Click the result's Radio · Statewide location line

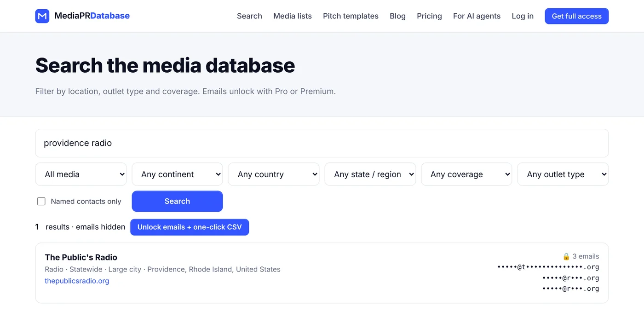[x=162, y=269]
